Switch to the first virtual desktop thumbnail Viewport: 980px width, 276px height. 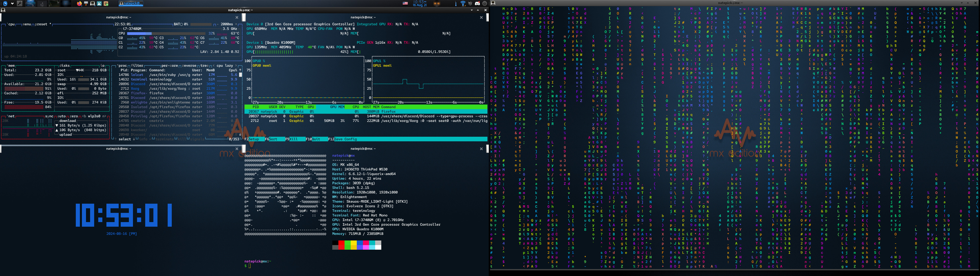pos(30,3)
